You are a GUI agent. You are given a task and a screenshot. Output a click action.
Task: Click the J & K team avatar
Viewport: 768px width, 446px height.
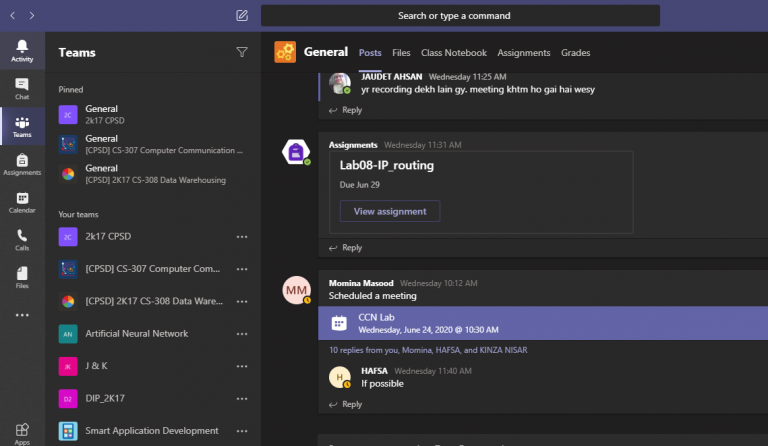click(x=68, y=366)
